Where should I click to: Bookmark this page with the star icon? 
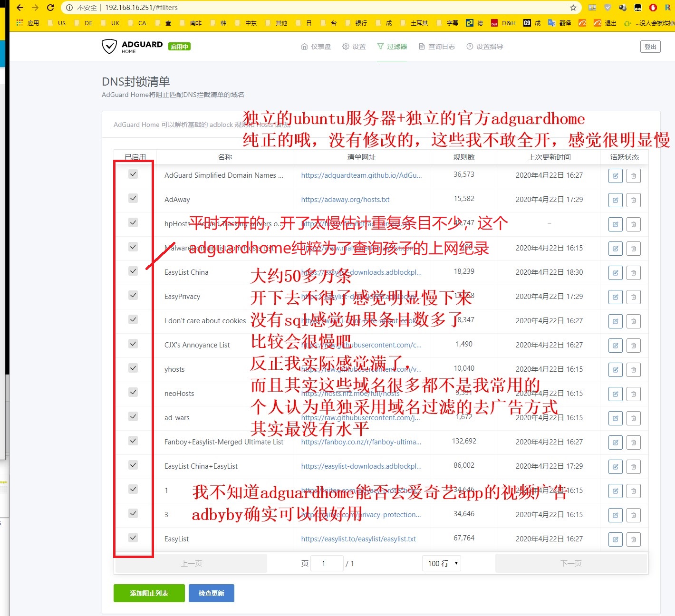click(x=573, y=8)
